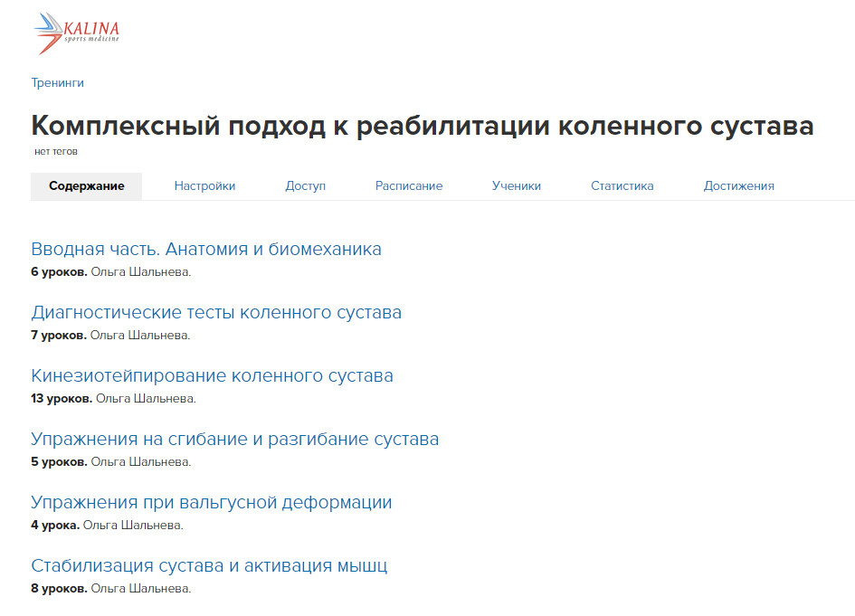Click '13 уроков' under Кинезиотейпирование

point(62,399)
